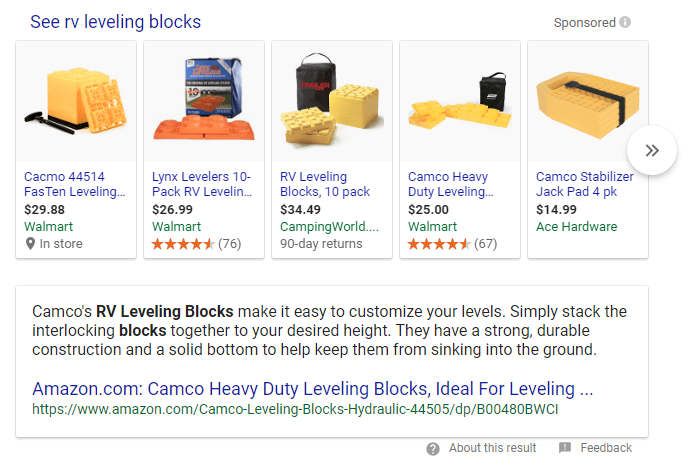Open the Lynx Levelers product image
Viewport: 698px width, 467px height.
[204, 101]
